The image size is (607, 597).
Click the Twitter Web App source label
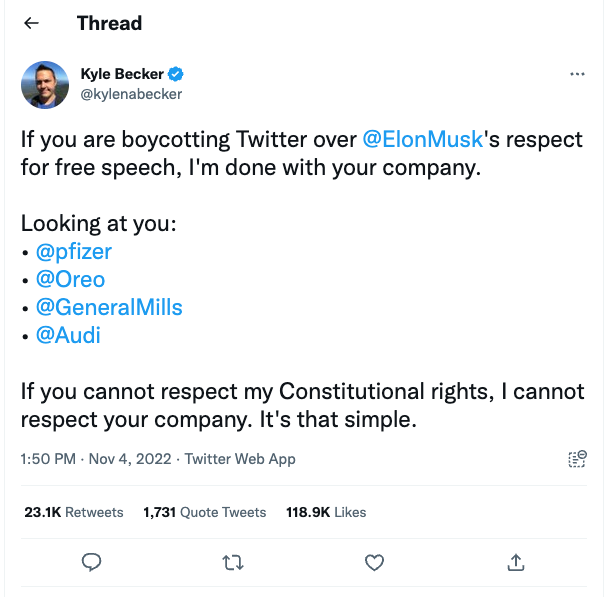[x=239, y=459]
